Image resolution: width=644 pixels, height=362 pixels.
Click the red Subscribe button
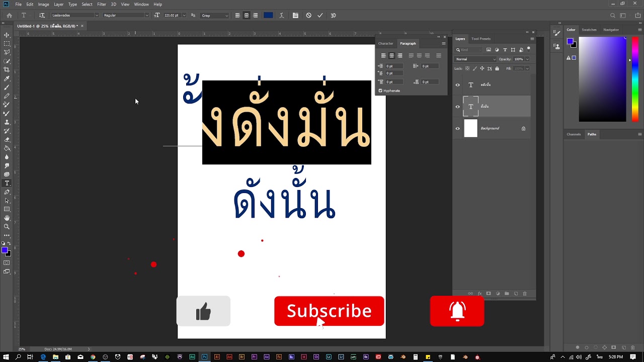[329, 311]
